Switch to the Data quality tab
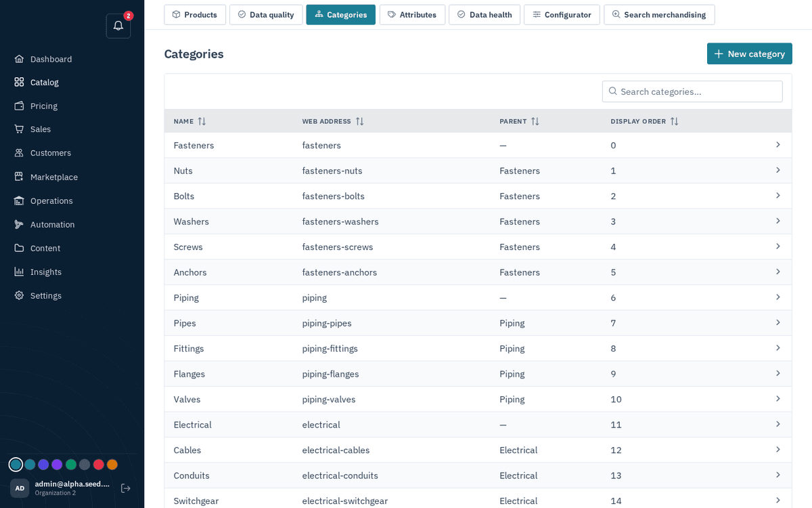The height and width of the screenshot is (508, 812). click(266, 15)
